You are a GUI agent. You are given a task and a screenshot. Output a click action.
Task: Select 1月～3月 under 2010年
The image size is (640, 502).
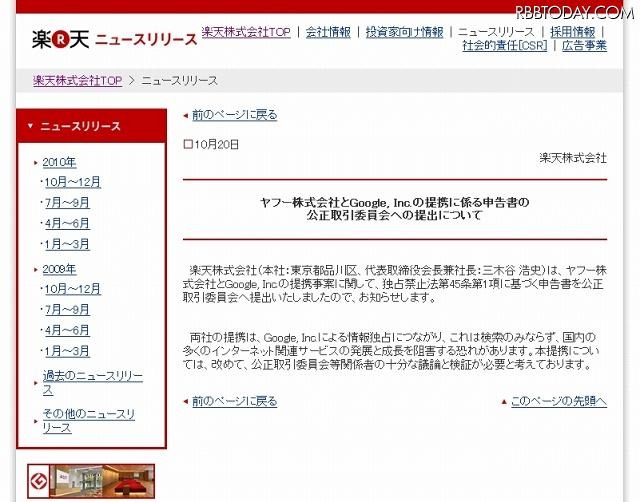pos(67,244)
